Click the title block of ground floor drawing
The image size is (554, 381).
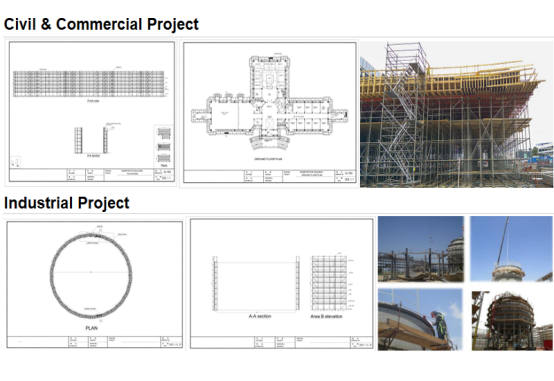click(270, 176)
